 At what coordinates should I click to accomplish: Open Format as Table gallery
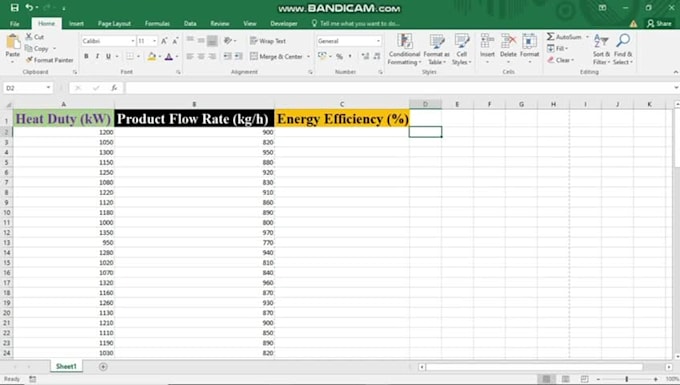pos(436,49)
